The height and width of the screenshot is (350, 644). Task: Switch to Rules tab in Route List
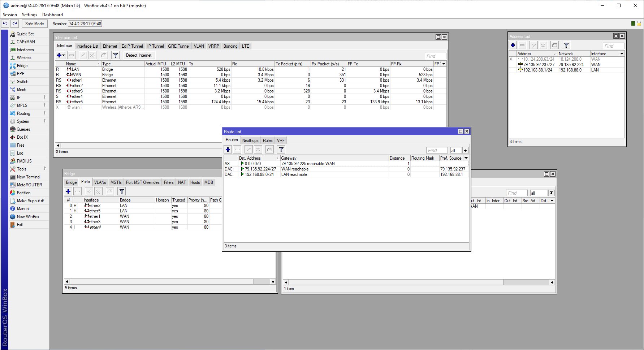point(268,141)
